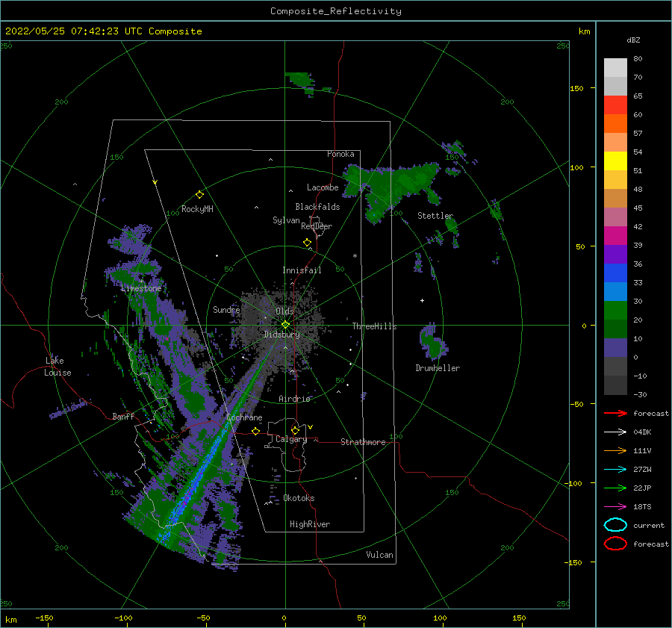Click the Calgary city label

(291, 439)
